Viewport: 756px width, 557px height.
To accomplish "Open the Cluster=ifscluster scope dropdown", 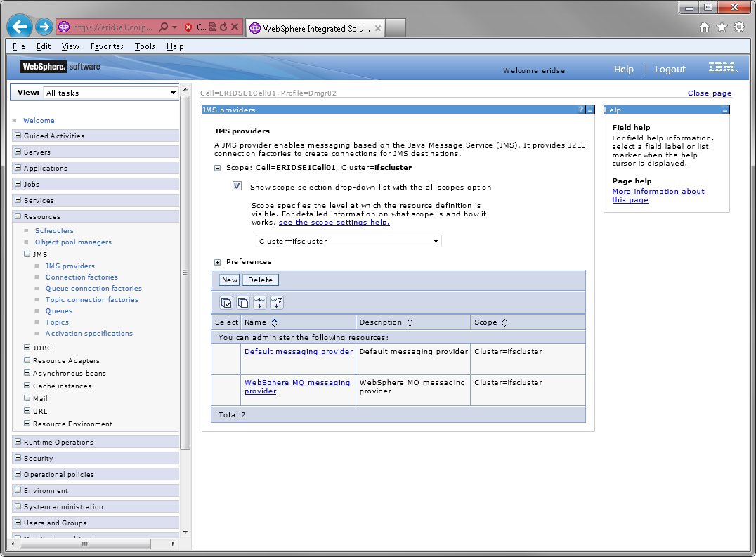I will [x=348, y=241].
